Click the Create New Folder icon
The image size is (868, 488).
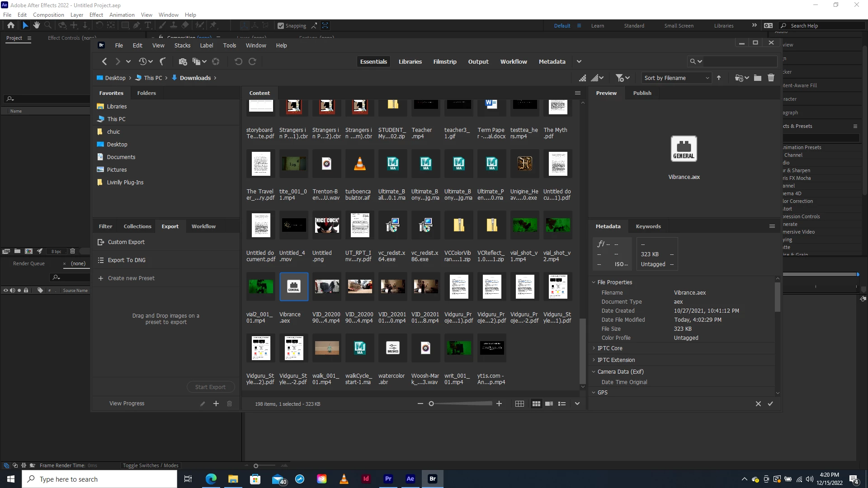(758, 78)
